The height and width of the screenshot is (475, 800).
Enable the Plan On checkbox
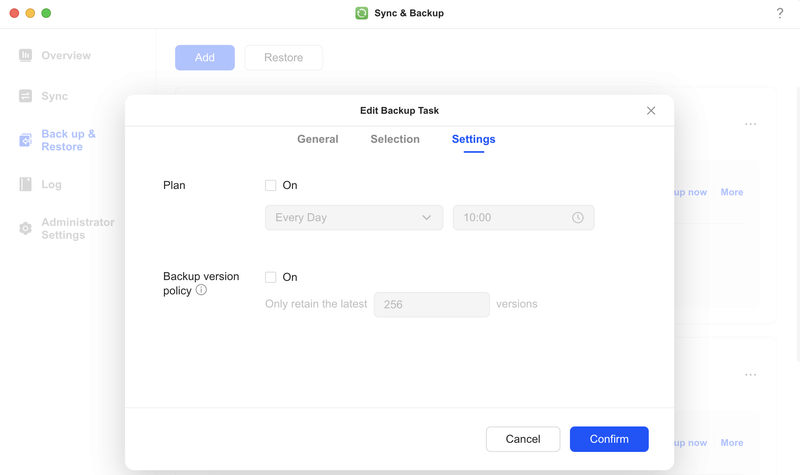(x=271, y=185)
